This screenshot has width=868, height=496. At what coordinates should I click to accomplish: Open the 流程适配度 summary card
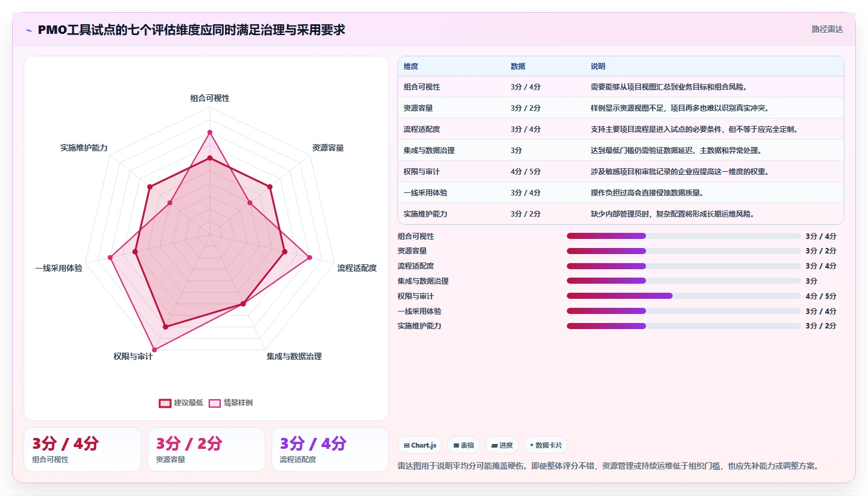(x=330, y=449)
